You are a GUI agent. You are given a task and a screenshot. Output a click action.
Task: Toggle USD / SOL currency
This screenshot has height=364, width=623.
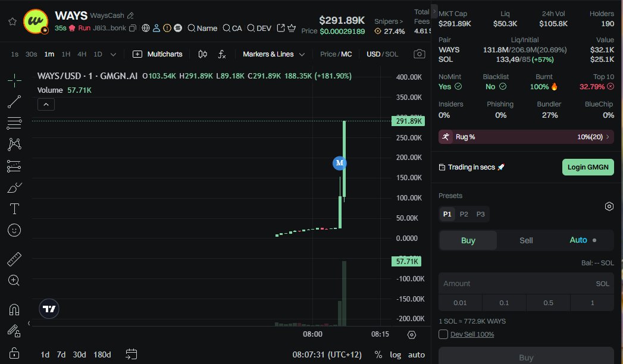(382, 54)
